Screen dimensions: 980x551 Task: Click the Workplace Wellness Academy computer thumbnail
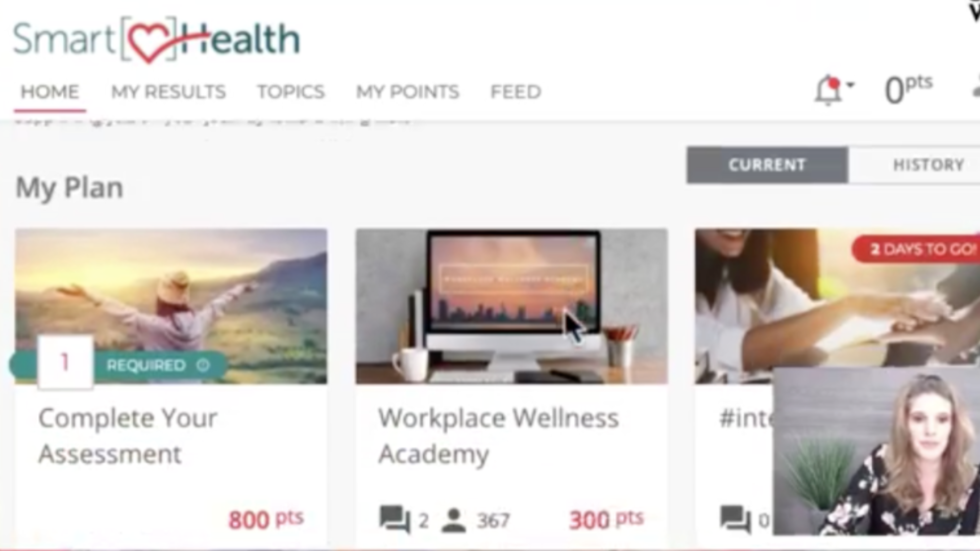511,306
